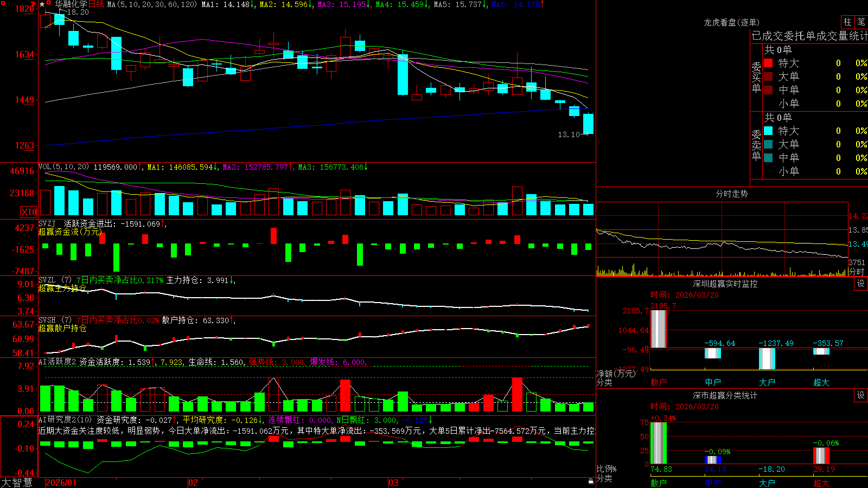
Task: Click the VOL(5,10,20) indicator name
Action: (63, 167)
